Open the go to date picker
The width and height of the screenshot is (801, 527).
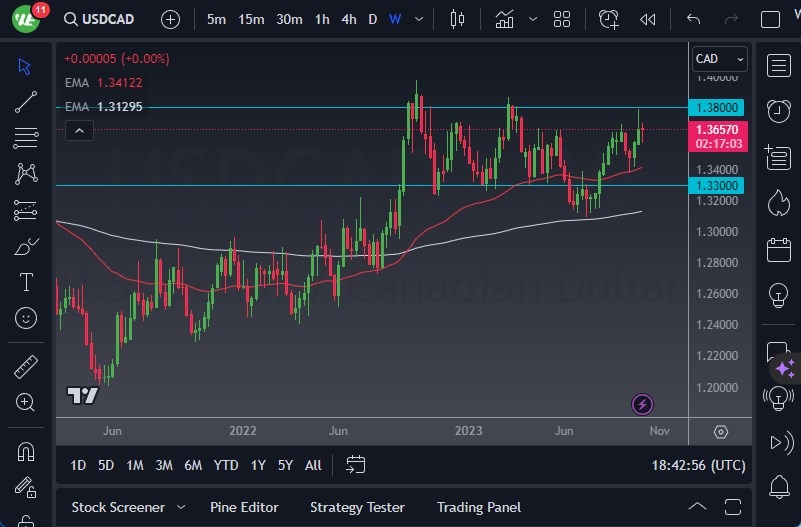(x=356, y=465)
